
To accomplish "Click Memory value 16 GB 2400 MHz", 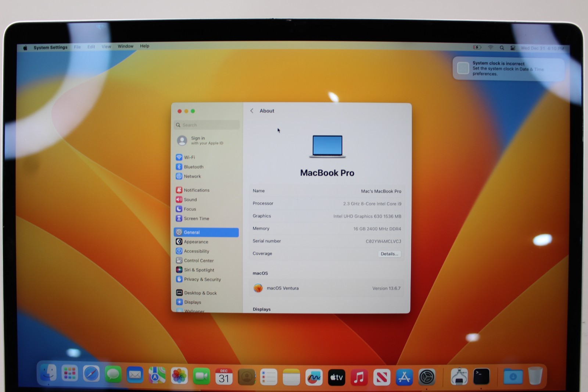I will click(377, 229).
